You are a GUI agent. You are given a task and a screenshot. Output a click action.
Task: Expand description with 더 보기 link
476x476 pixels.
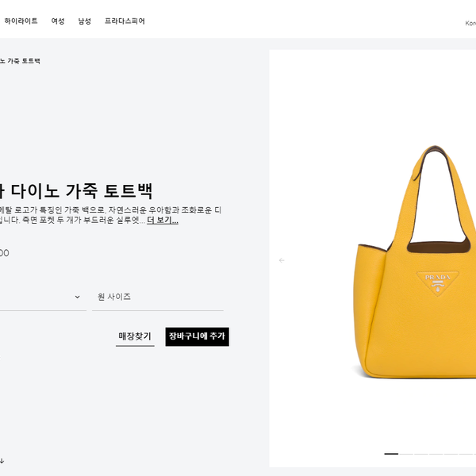coord(163,220)
